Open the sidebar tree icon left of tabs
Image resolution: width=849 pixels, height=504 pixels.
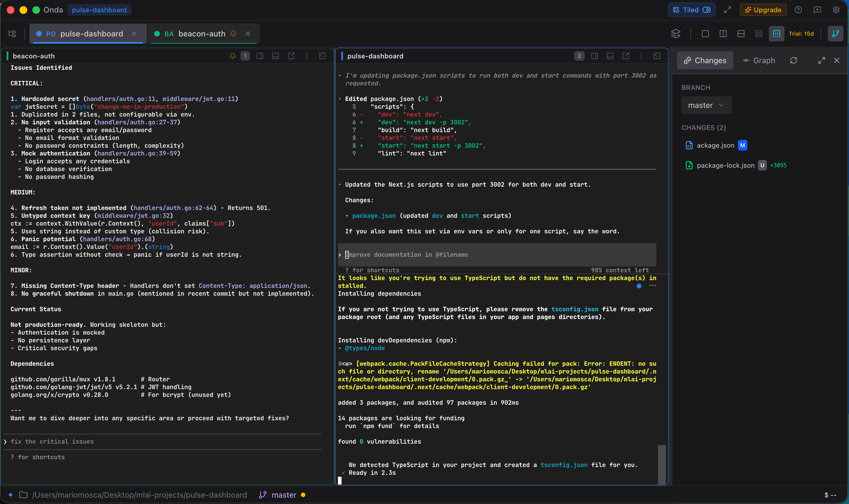(x=12, y=34)
